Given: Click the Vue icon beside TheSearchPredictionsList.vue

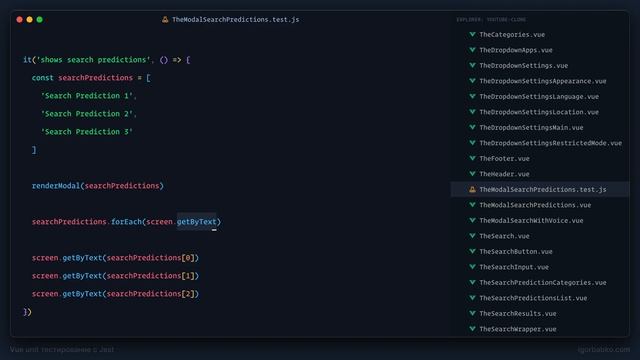Looking at the screenshot, I should 472,298.
